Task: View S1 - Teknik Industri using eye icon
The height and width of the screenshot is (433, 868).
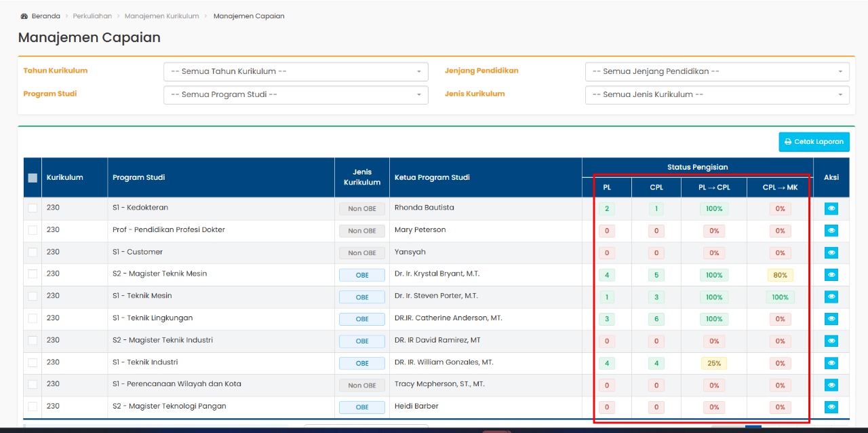Action: [831, 363]
